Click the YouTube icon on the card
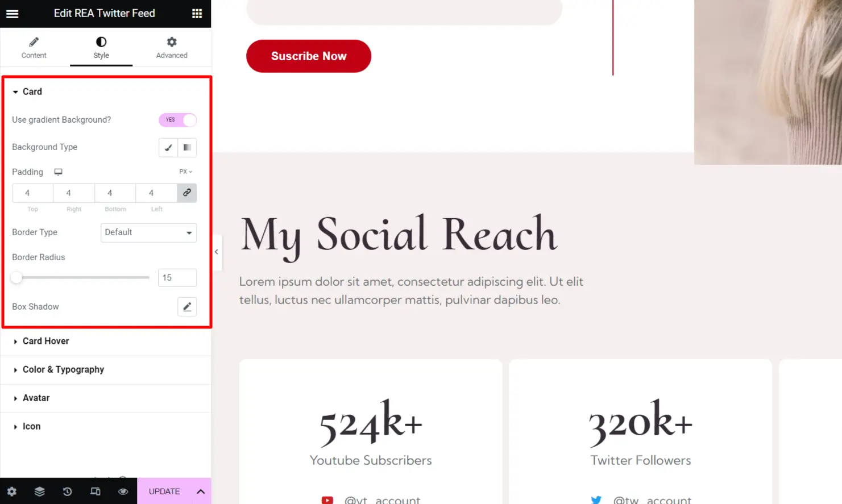The image size is (842, 504). point(327,500)
